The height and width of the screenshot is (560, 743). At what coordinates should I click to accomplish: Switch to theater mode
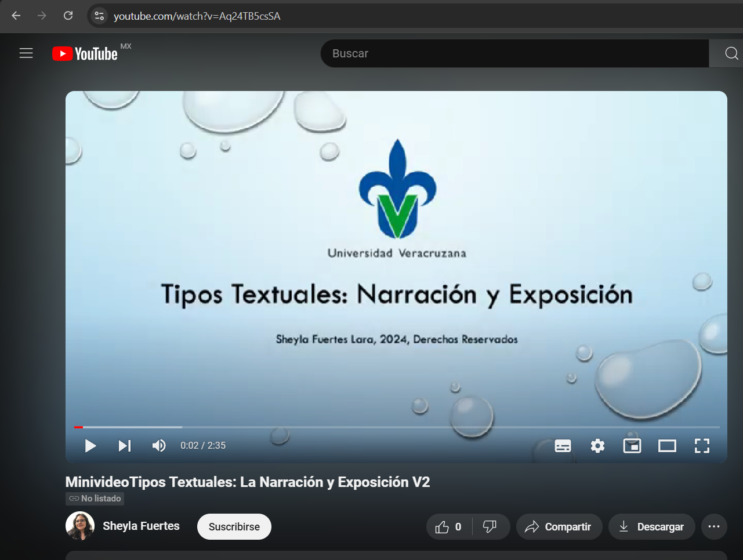pos(667,446)
